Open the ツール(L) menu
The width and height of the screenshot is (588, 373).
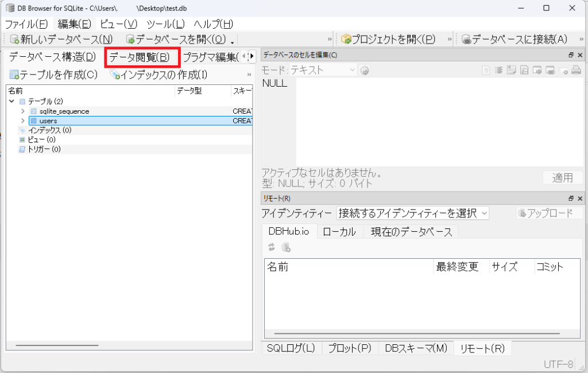pos(165,24)
